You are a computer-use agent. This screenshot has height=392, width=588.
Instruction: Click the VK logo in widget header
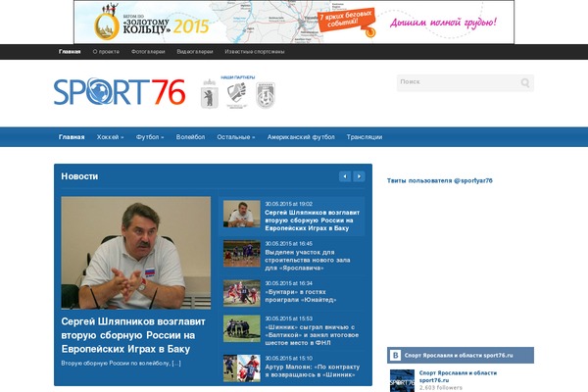pyautogui.click(x=395, y=355)
